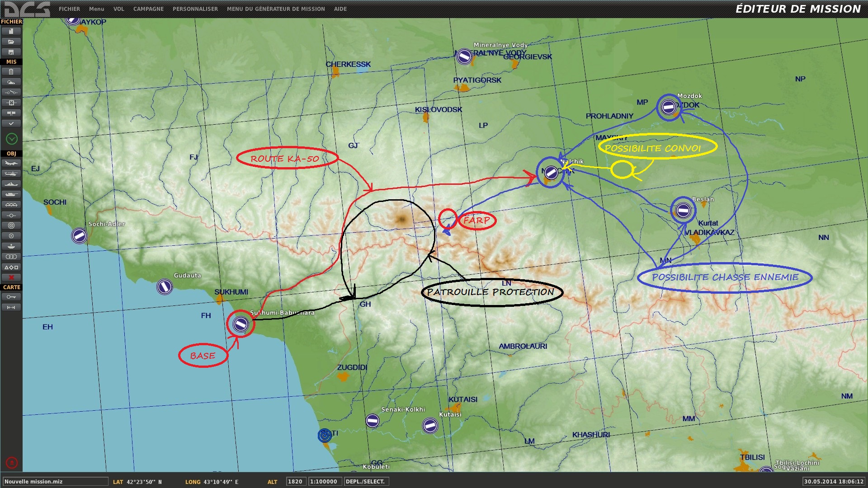Select the Nalchik airfield marker
Image resolution: width=868 pixels, height=488 pixels.
(551, 172)
